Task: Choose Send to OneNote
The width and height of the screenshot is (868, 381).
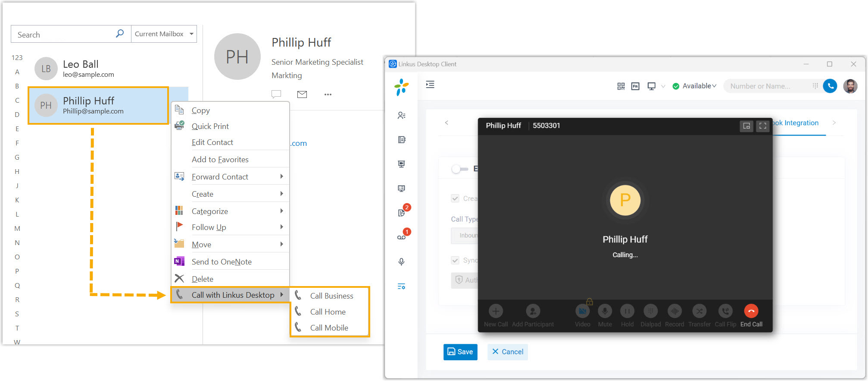Action: coord(231,262)
